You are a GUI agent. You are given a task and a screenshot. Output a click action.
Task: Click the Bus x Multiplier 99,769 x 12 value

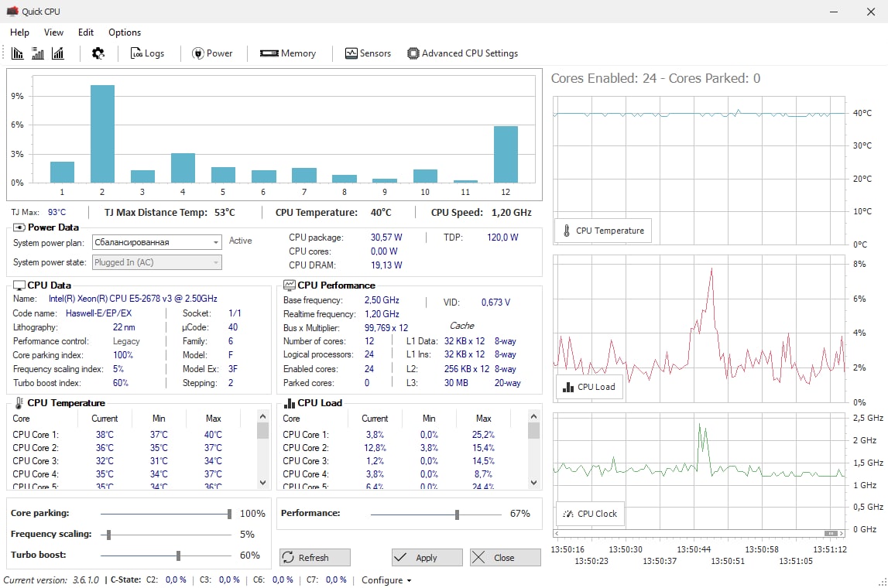click(x=386, y=328)
